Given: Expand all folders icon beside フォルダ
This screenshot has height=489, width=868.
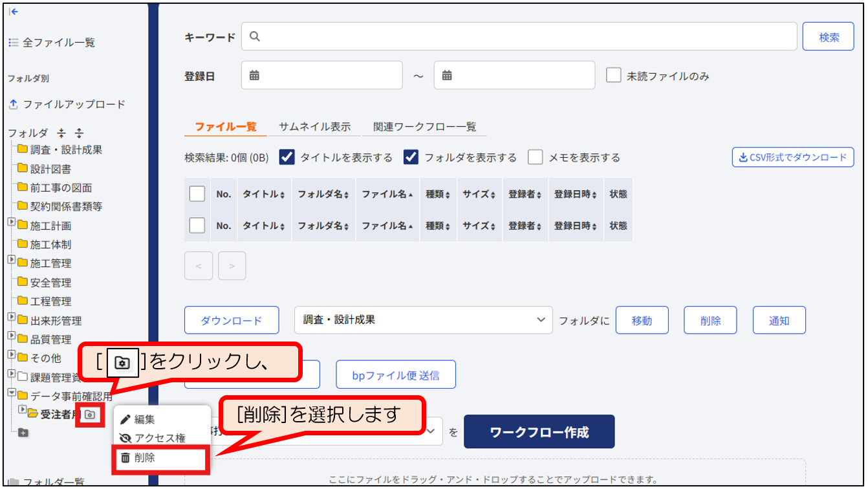Looking at the screenshot, I should click(x=79, y=133).
